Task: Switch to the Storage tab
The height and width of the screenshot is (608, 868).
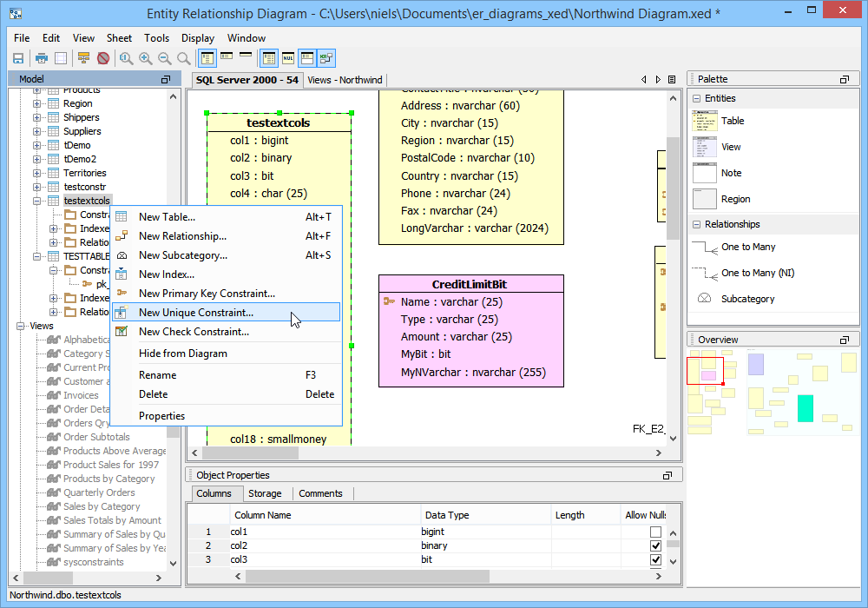Action: [265, 493]
